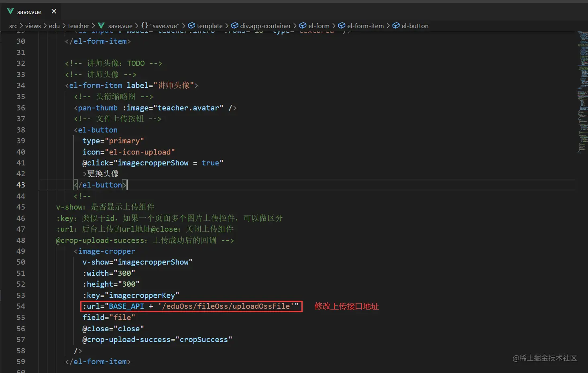The width and height of the screenshot is (588, 373).
Task: Click the text "更换头像" on line 42
Action: [x=103, y=174]
